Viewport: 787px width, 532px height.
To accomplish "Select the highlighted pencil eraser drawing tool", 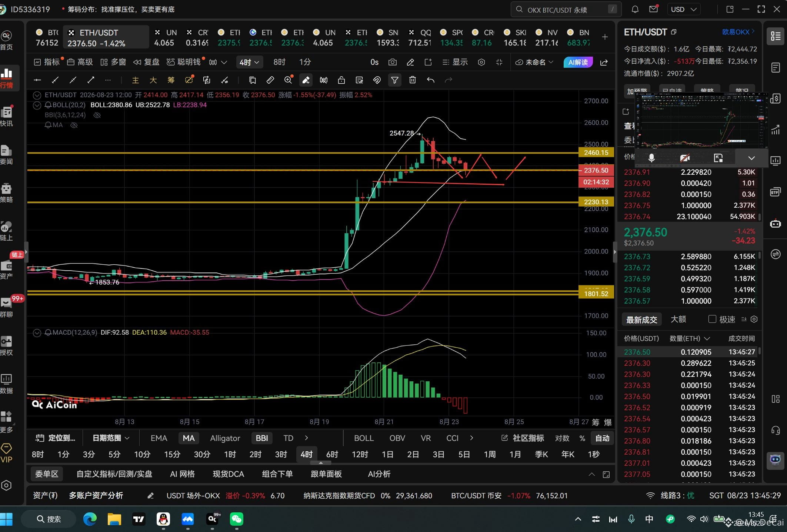I will tap(306, 80).
